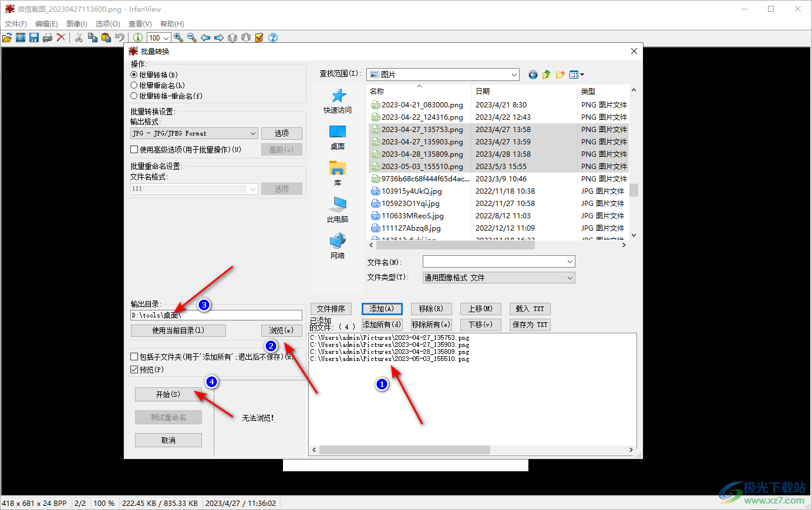This screenshot has width=812, height=510.
Task: Click the Print toolbar icon
Action: 48,38
